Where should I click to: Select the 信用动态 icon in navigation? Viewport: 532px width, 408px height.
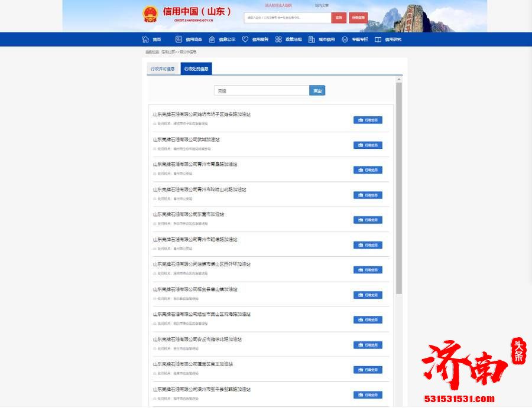coord(178,39)
